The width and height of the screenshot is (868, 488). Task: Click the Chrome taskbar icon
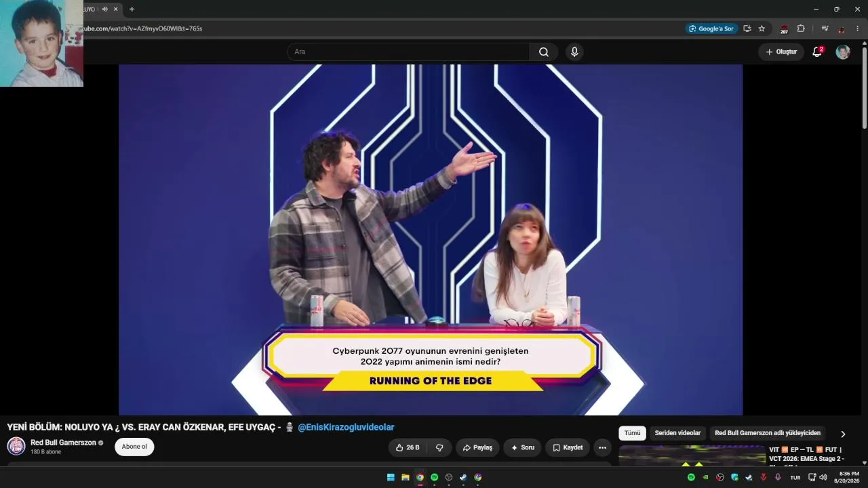point(420,477)
